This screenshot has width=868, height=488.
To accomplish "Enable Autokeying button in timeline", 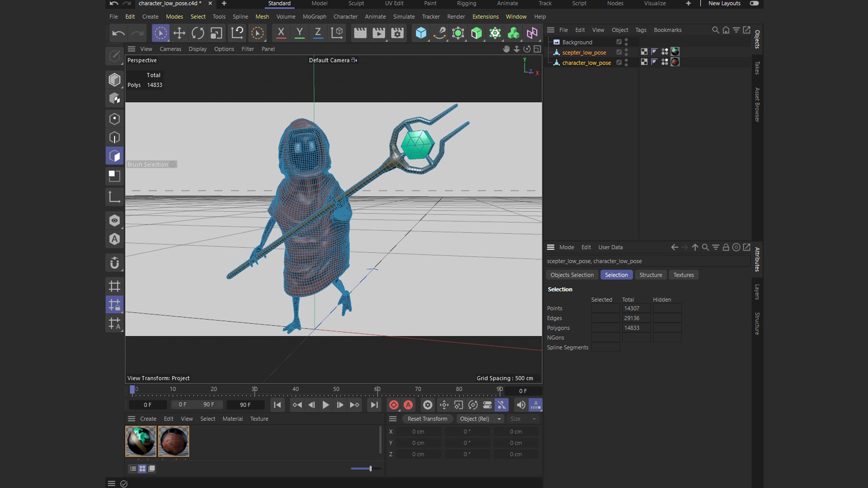I will click(x=408, y=405).
